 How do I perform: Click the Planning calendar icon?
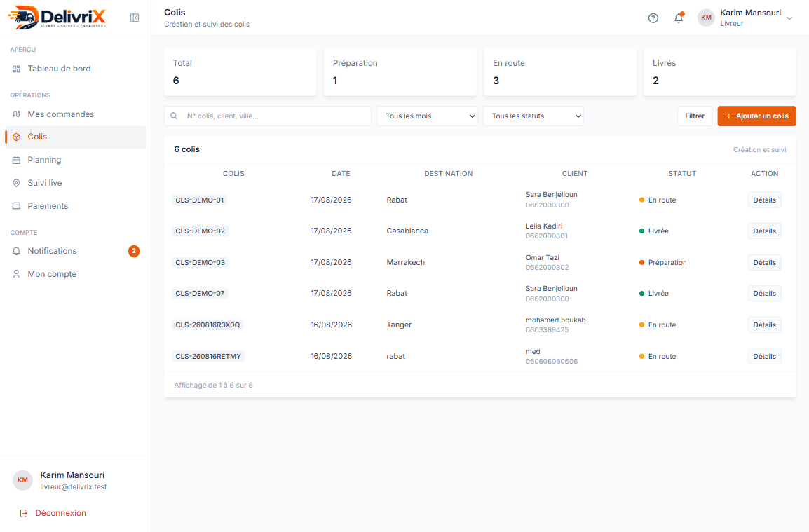(17, 160)
